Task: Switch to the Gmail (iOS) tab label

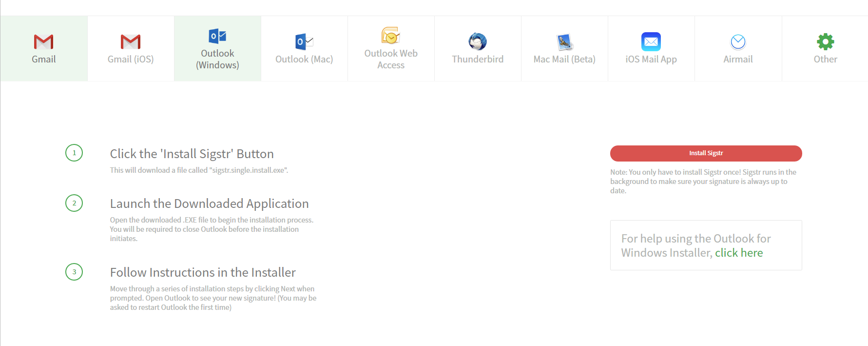Action: (131, 59)
